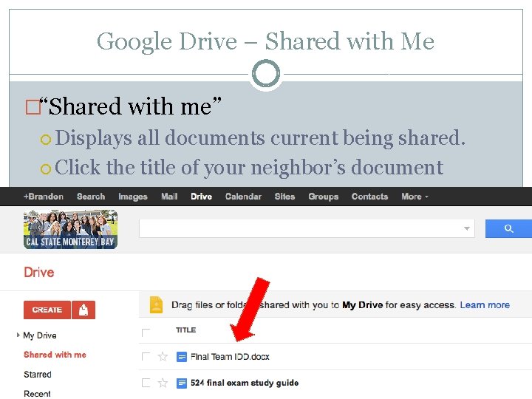Select My Drive in the sidebar
The width and height of the screenshot is (532, 399).
(x=40, y=335)
